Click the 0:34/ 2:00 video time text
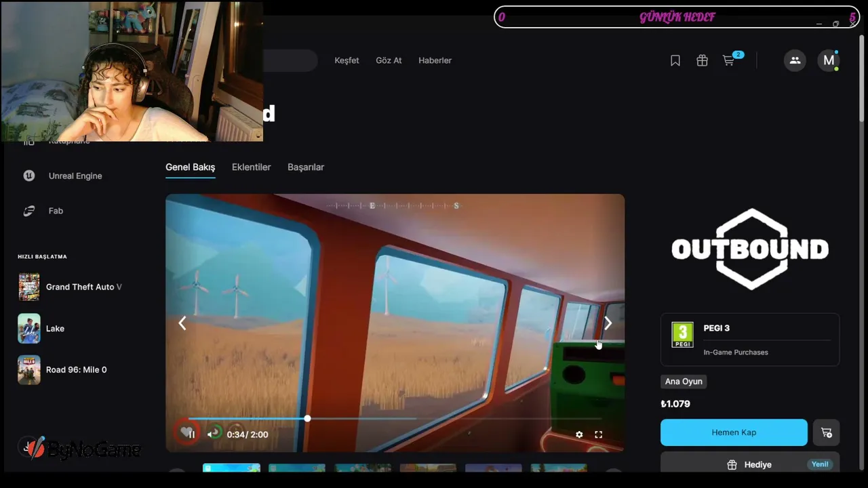The height and width of the screenshot is (488, 868). coord(248,434)
